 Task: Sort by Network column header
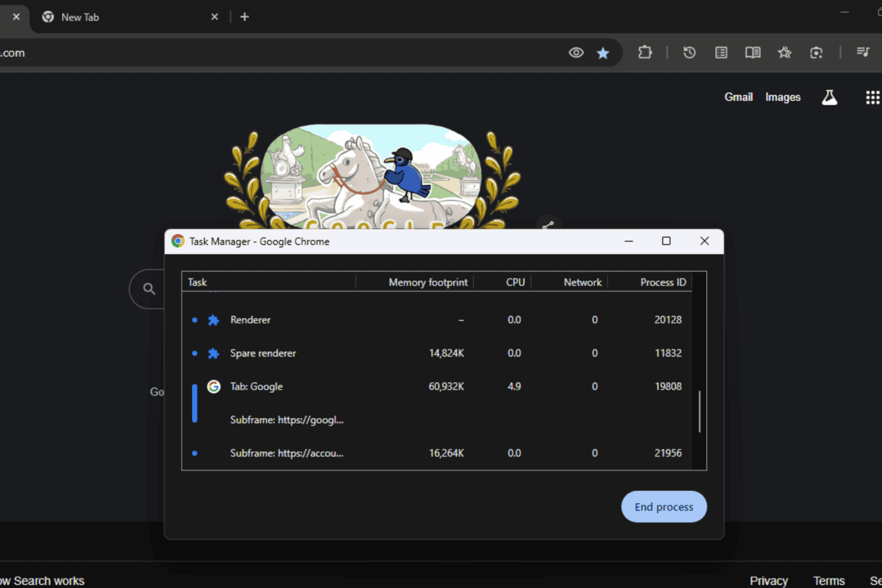(x=570, y=282)
